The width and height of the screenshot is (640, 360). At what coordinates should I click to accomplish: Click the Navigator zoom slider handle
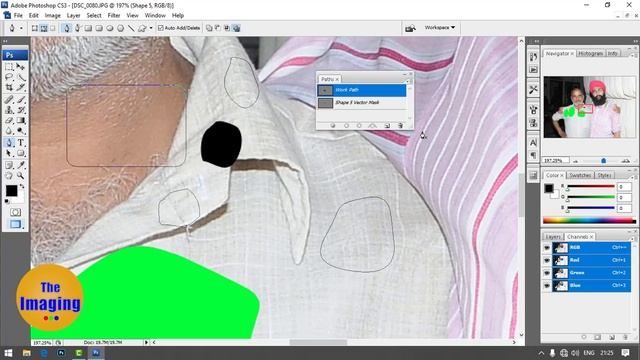coord(604,161)
